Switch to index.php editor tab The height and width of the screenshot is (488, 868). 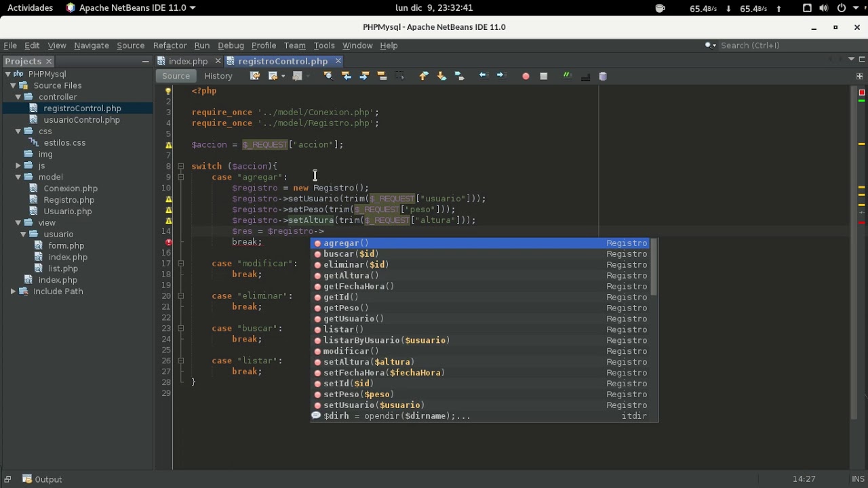point(188,61)
